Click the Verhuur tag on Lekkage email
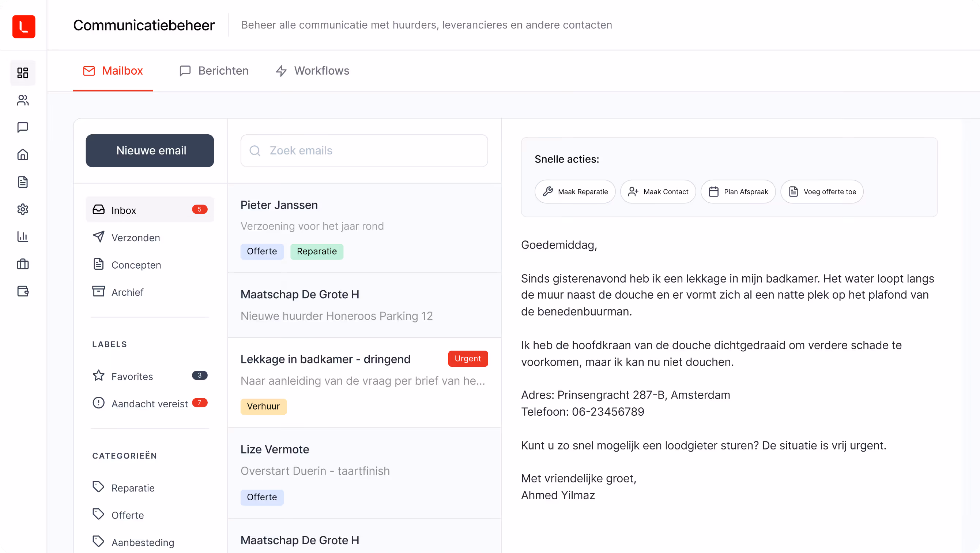This screenshot has height=553, width=980. (263, 406)
